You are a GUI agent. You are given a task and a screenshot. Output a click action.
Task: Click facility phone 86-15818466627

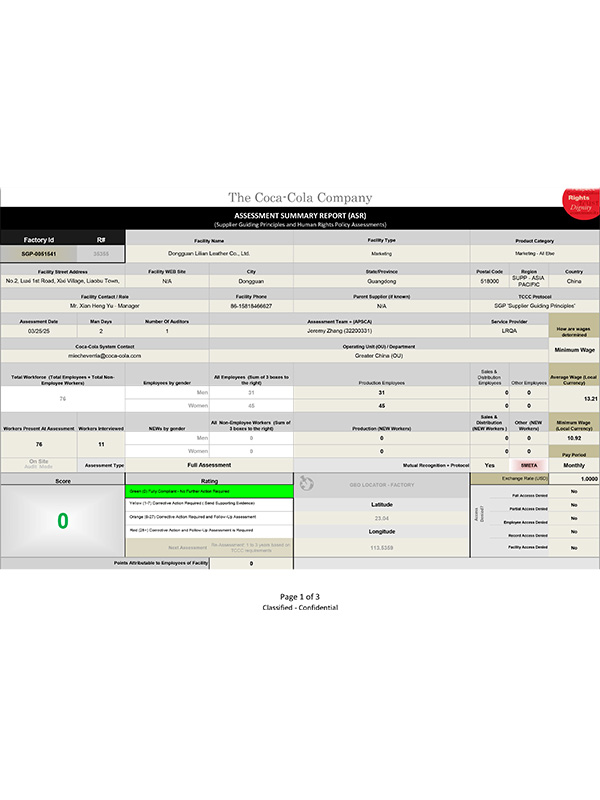click(251, 306)
